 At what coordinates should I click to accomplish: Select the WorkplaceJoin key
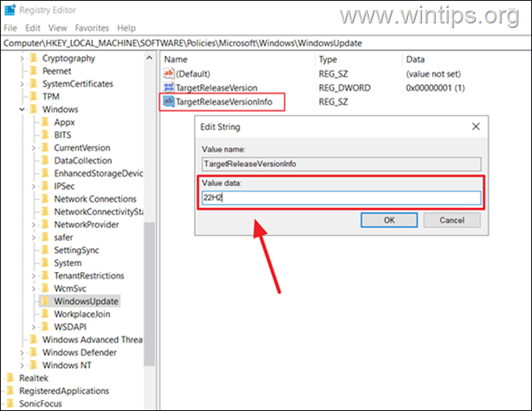[x=82, y=314]
